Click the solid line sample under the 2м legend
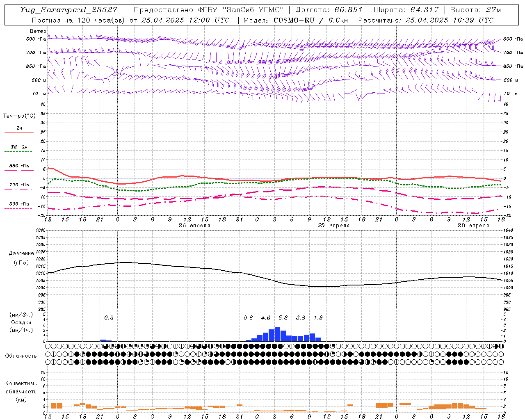This screenshot has width=525, height=420. (x=19, y=132)
